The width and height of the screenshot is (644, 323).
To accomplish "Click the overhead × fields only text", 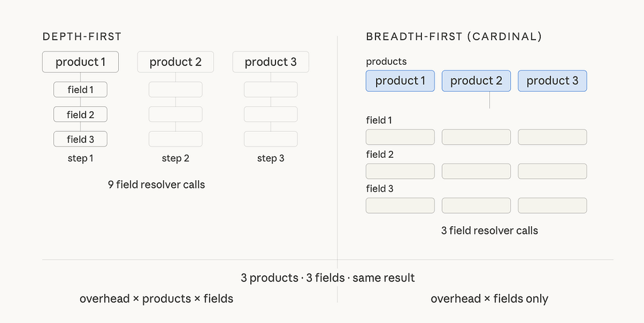I will pos(489,298).
